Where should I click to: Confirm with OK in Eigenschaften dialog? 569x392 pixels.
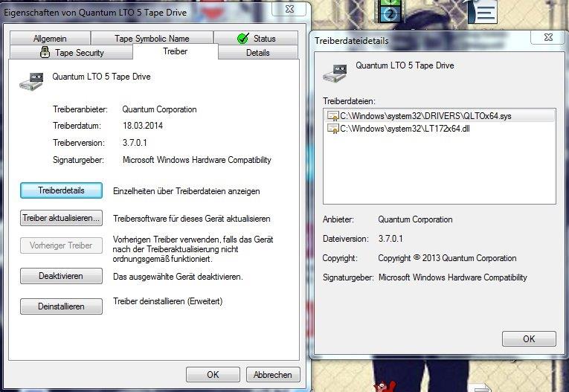tap(213, 375)
